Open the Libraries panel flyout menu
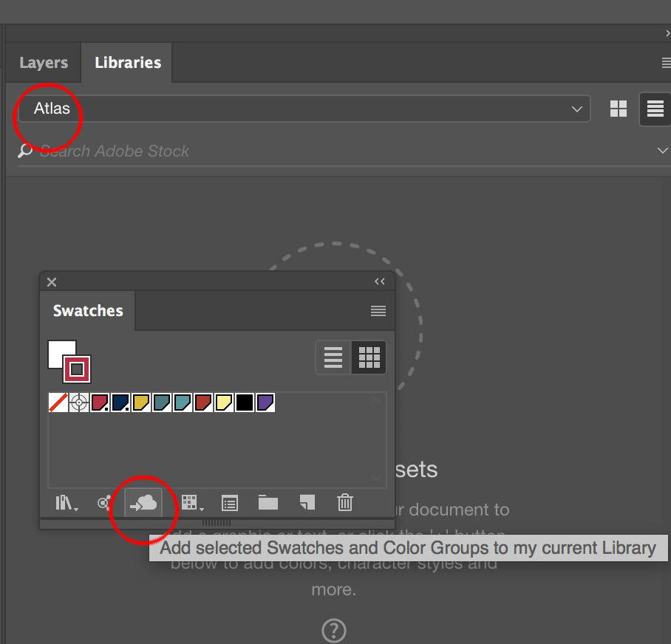The image size is (671, 644). pyautogui.click(x=666, y=63)
